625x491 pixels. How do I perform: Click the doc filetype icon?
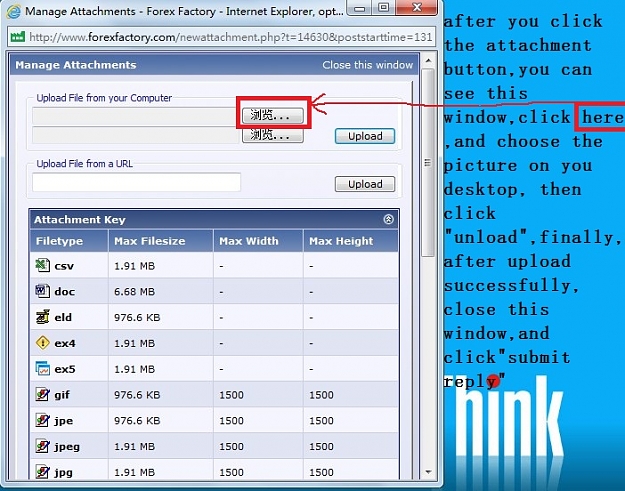coord(42,291)
